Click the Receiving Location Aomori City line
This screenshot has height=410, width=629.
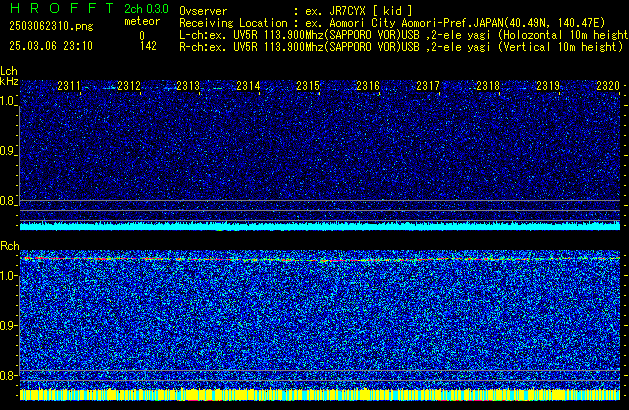click(392, 23)
